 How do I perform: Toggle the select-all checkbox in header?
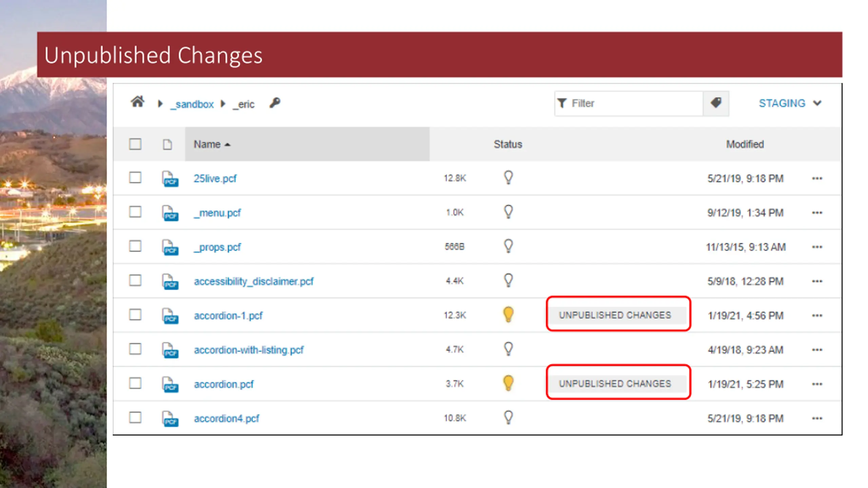pyautogui.click(x=135, y=144)
